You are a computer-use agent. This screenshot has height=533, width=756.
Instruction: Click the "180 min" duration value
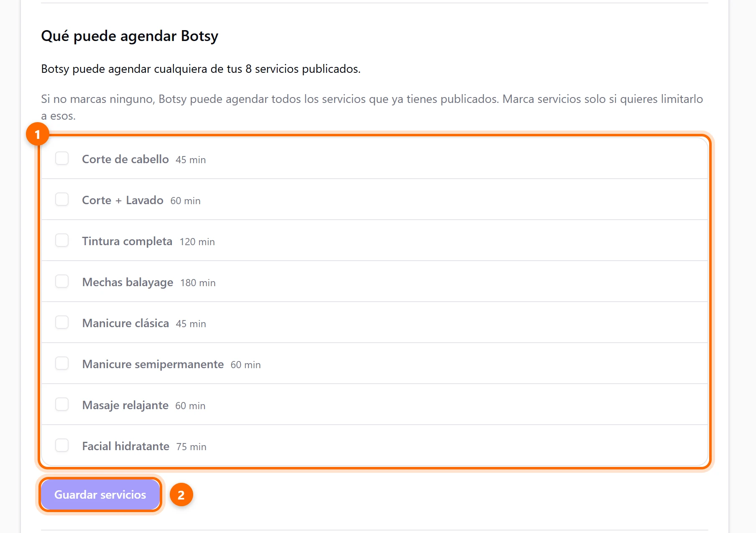(198, 283)
